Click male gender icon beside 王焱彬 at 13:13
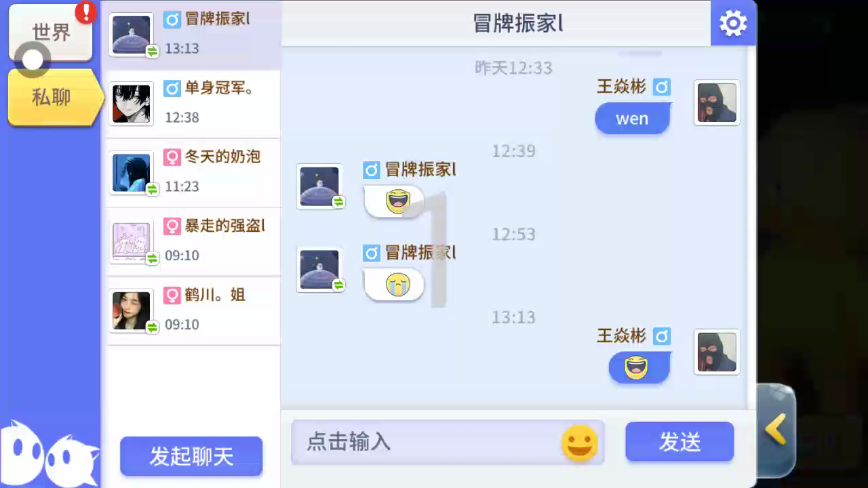Image resolution: width=868 pixels, height=488 pixels. coord(662,336)
